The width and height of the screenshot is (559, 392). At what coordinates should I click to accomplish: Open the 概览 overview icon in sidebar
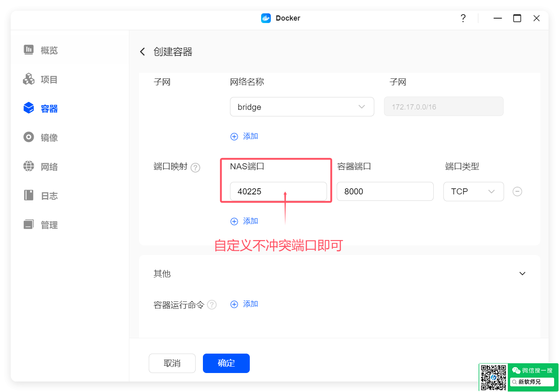click(x=29, y=50)
